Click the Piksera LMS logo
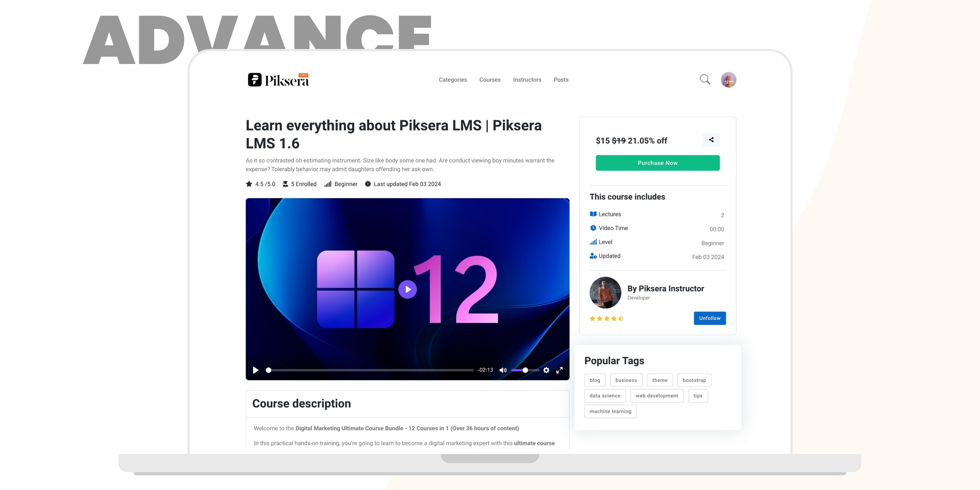The width and height of the screenshot is (980, 490). (x=278, y=80)
